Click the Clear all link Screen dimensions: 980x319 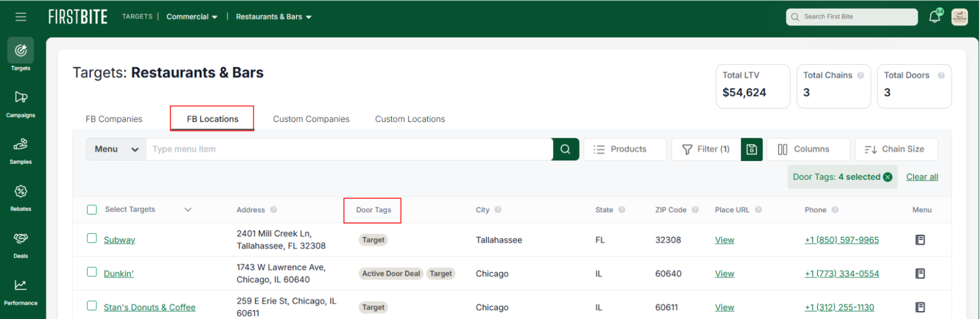pos(922,177)
